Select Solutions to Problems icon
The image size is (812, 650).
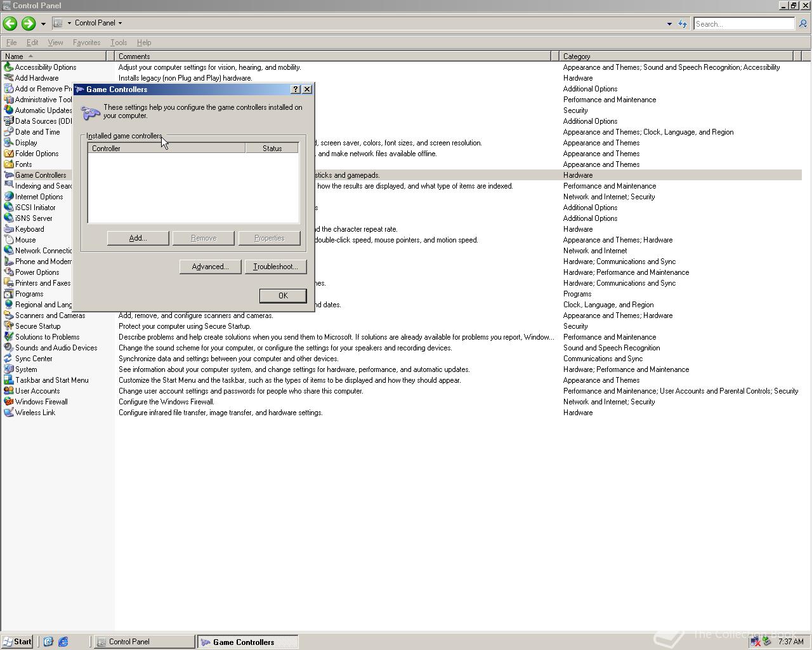pos(8,337)
